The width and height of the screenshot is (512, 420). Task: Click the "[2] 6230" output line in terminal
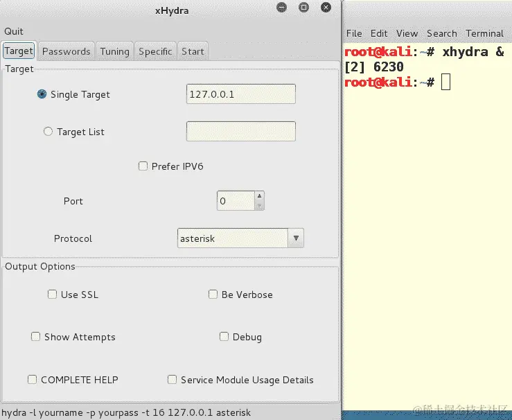pyautogui.click(x=374, y=67)
